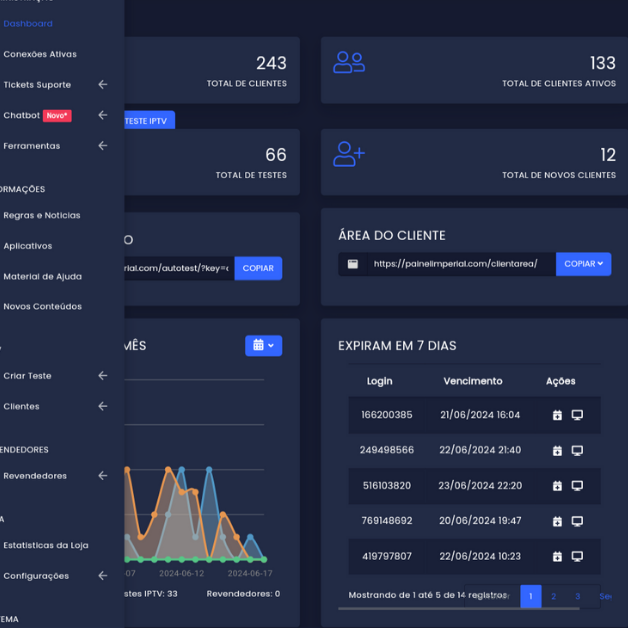This screenshot has width=628, height=628.
Task: Click the client area URL field
Action: pos(455,264)
